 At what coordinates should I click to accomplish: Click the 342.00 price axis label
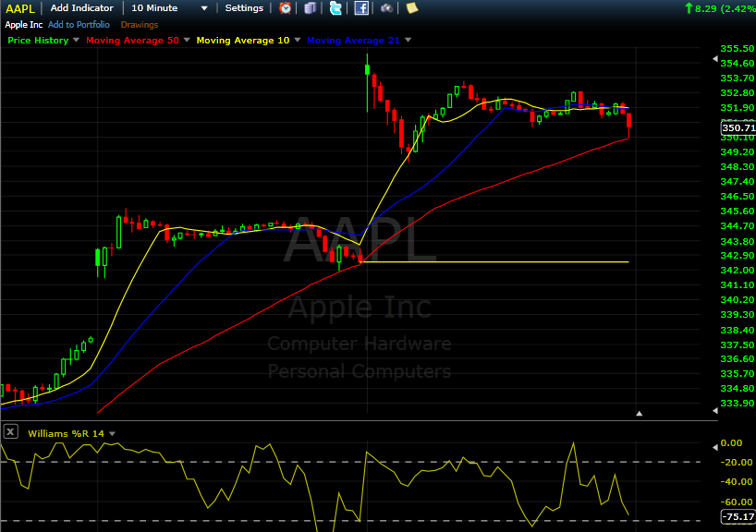pyautogui.click(x=738, y=270)
